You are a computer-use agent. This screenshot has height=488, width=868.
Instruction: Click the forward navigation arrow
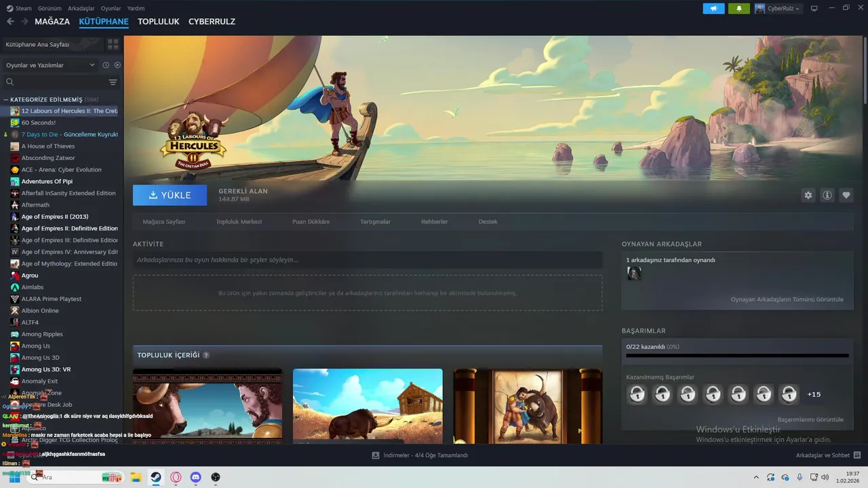click(x=24, y=22)
